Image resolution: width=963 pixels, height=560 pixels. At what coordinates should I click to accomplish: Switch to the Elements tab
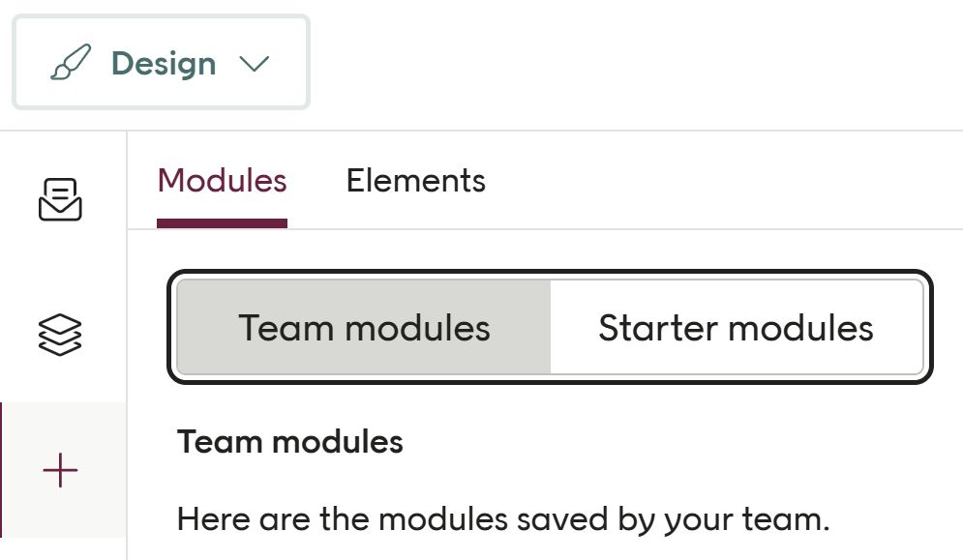coord(415,181)
